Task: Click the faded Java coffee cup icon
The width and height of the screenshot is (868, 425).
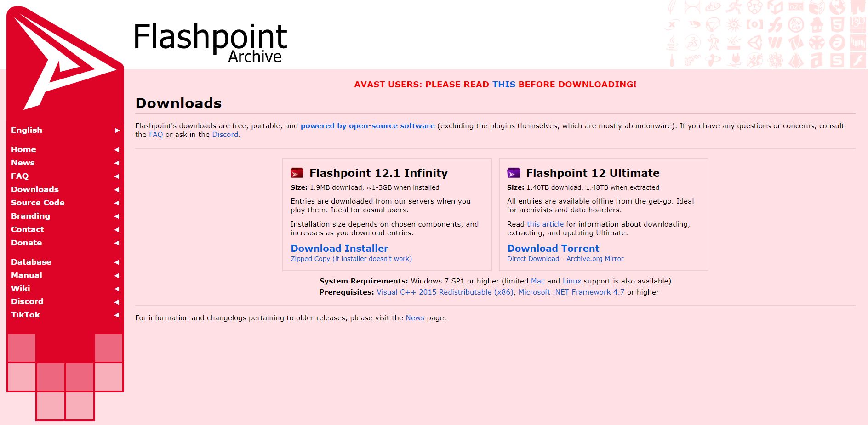Action: coord(672,43)
